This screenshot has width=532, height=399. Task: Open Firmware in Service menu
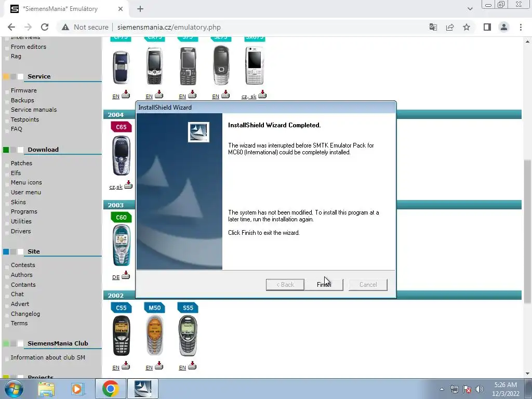(x=24, y=90)
